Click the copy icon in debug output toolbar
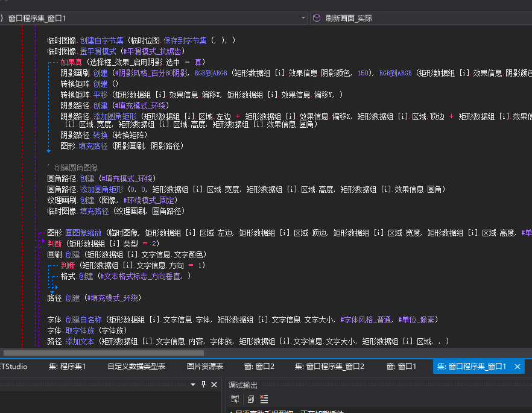This screenshot has width=532, height=413. pos(250,399)
